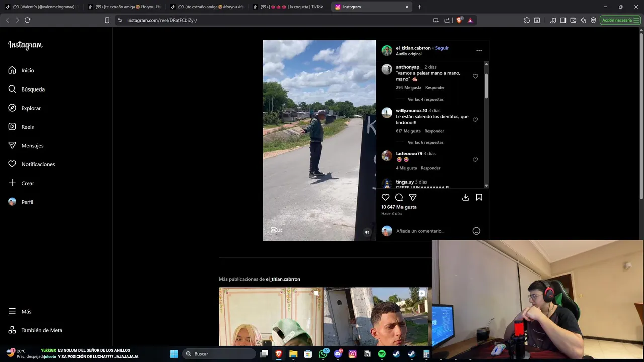Reload the page
This screenshot has width=644, height=362.
click(27, 20)
